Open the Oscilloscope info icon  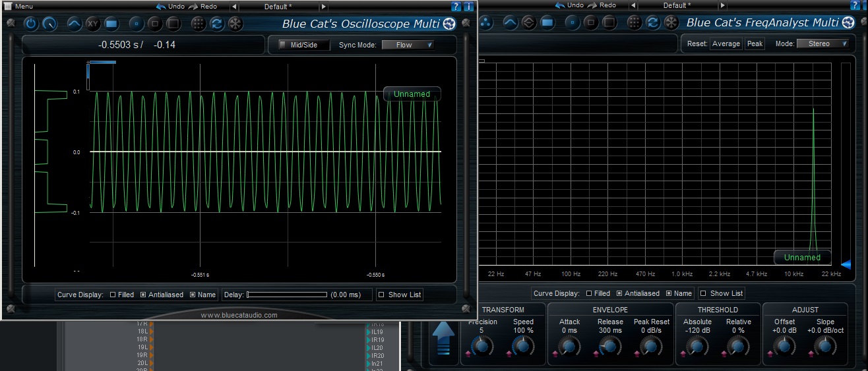(x=468, y=7)
